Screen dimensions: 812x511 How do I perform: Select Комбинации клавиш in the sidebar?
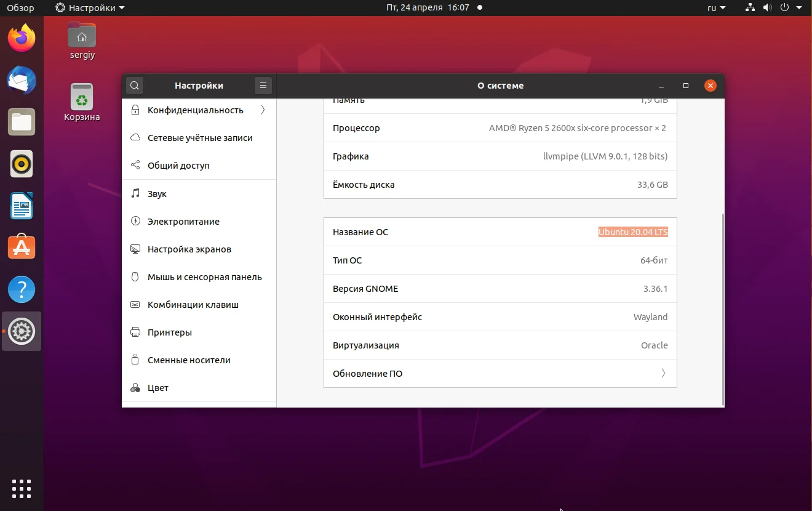(x=199, y=305)
